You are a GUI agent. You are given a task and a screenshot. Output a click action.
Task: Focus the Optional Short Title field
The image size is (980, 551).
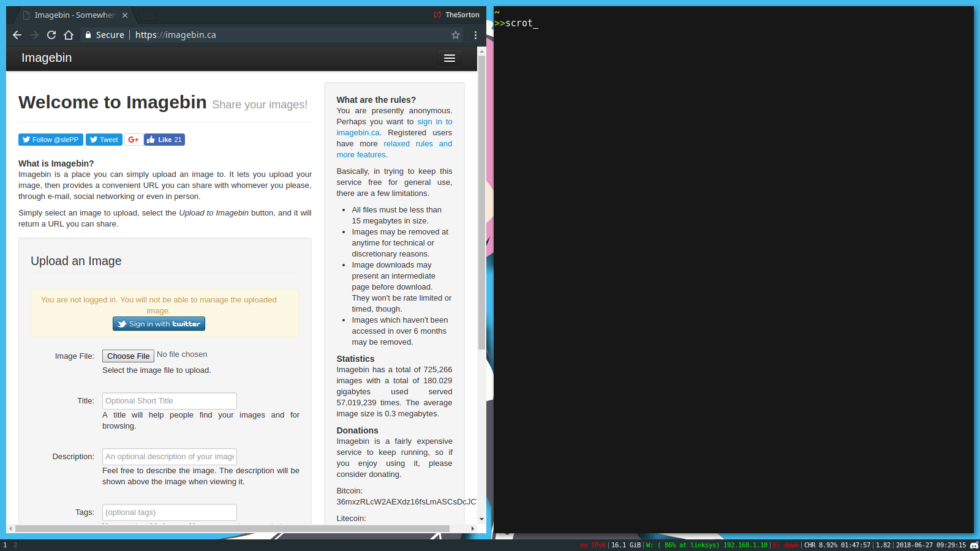pos(170,401)
